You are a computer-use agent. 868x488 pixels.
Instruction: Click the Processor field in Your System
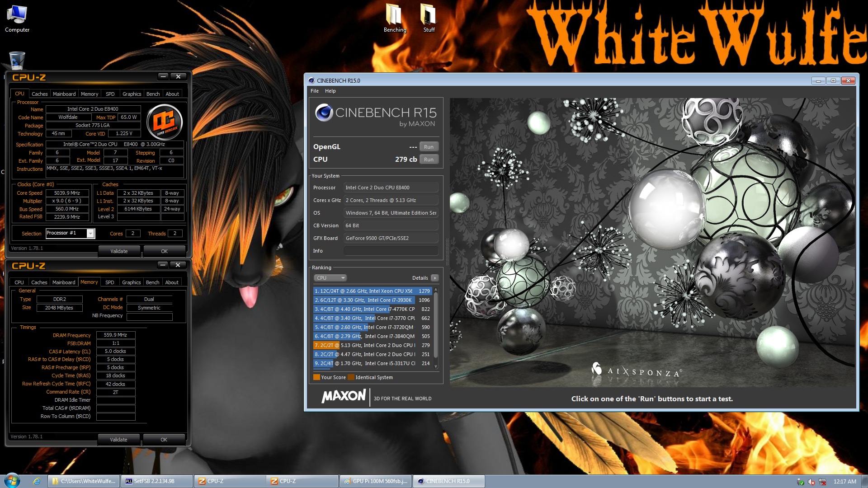[x=391, y=188]
